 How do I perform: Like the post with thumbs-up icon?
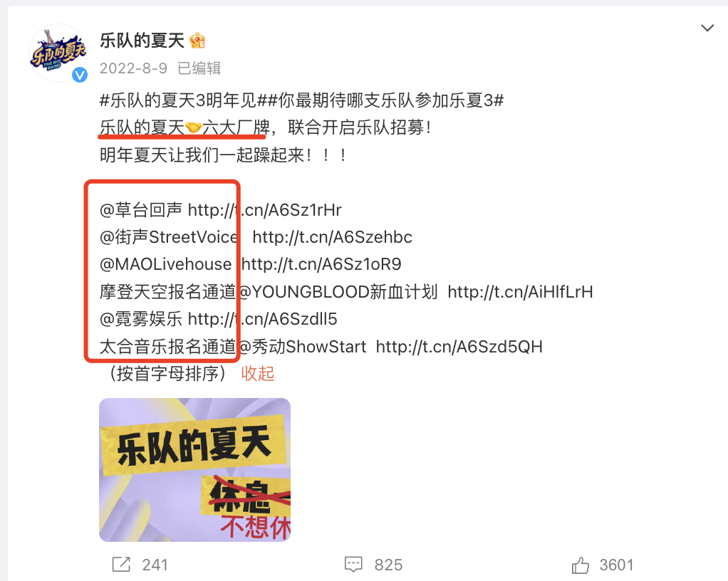point(580,565)
